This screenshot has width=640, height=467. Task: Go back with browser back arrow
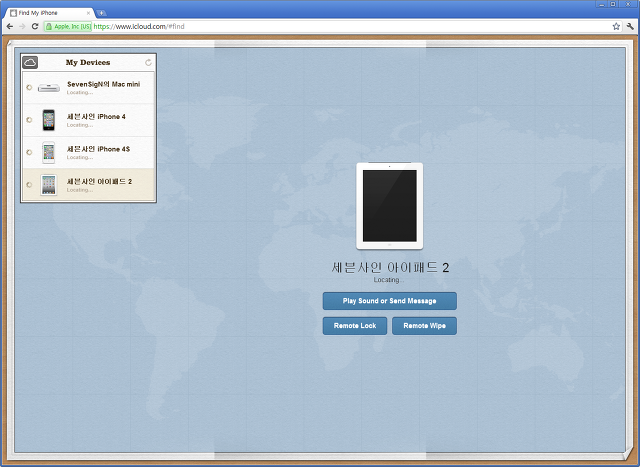(x=10, y=27)
